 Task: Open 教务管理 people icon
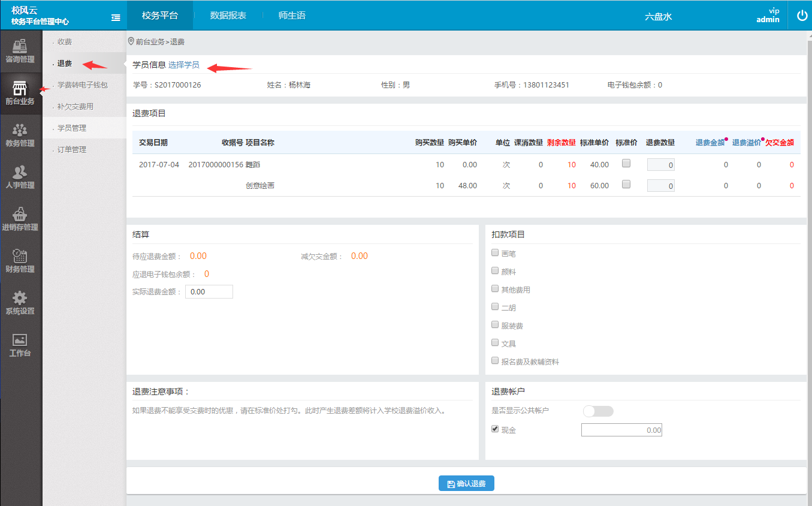(x=20, y=129)
